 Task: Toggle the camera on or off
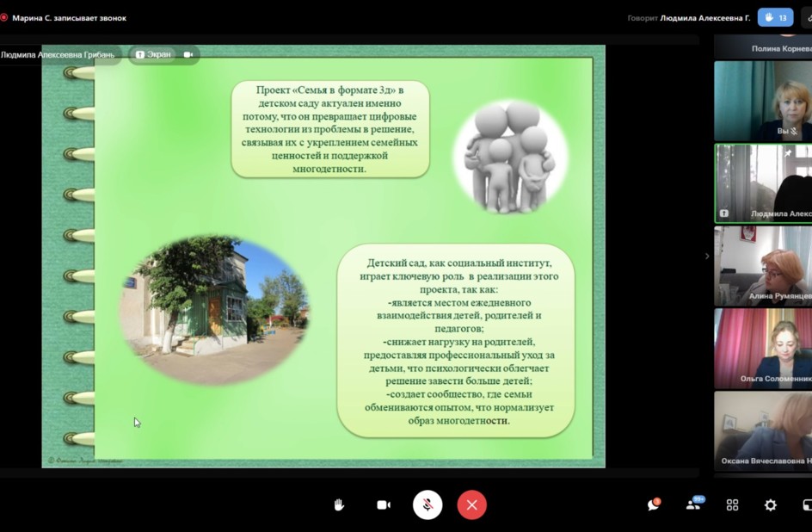pyautogui.click(x=384, y=505)
